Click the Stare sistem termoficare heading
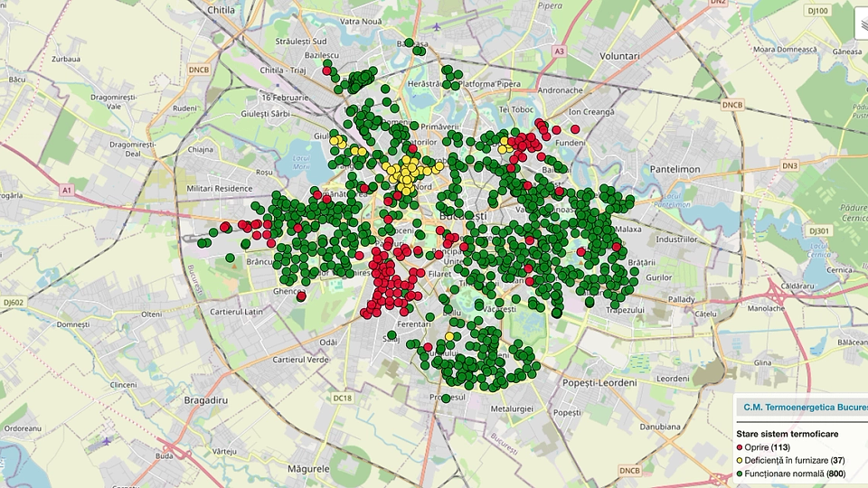 pyautogui.click(x=788, y=434)
